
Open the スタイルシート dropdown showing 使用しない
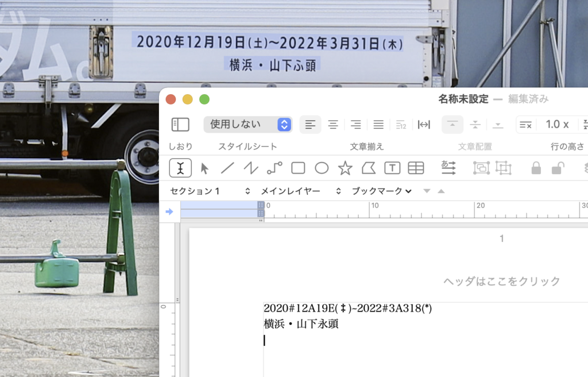[x=247, y=124]
